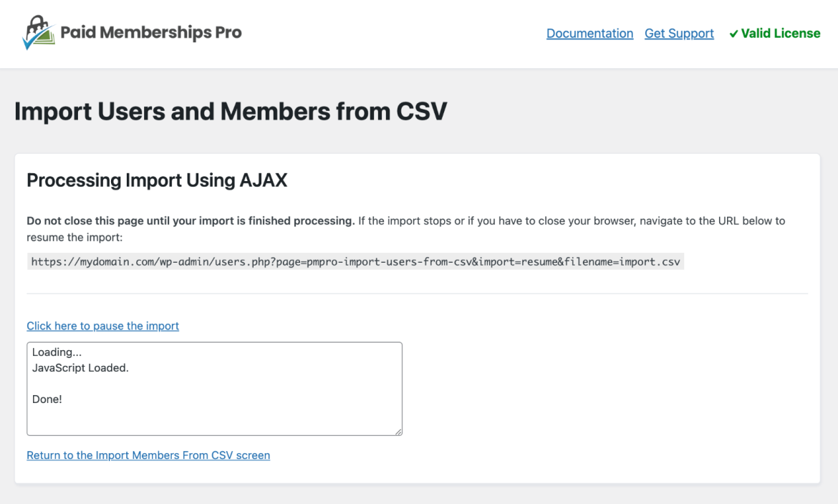This screenshot has height=504, width=838.
Task: Click inside the import log text box
Action: (214, 389)
